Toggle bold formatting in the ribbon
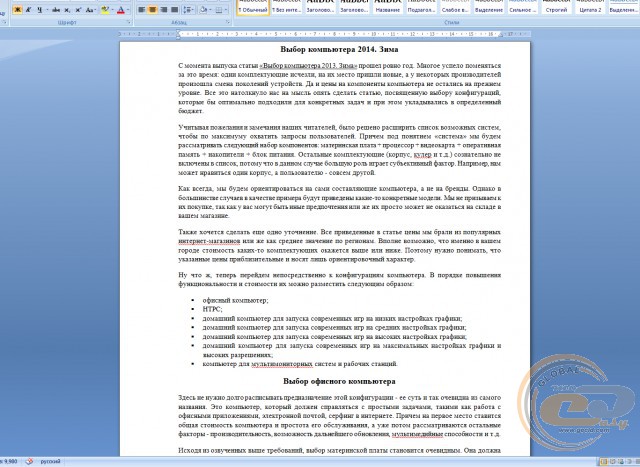640x467 pixels. [x=19, y=9]
